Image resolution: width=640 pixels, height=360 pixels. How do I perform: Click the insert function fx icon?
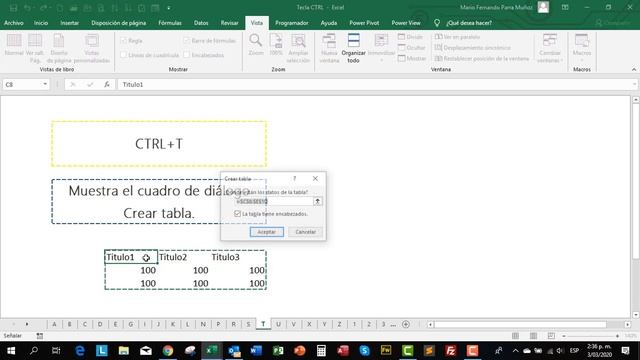pyautogui.click(x=107, y=84)
